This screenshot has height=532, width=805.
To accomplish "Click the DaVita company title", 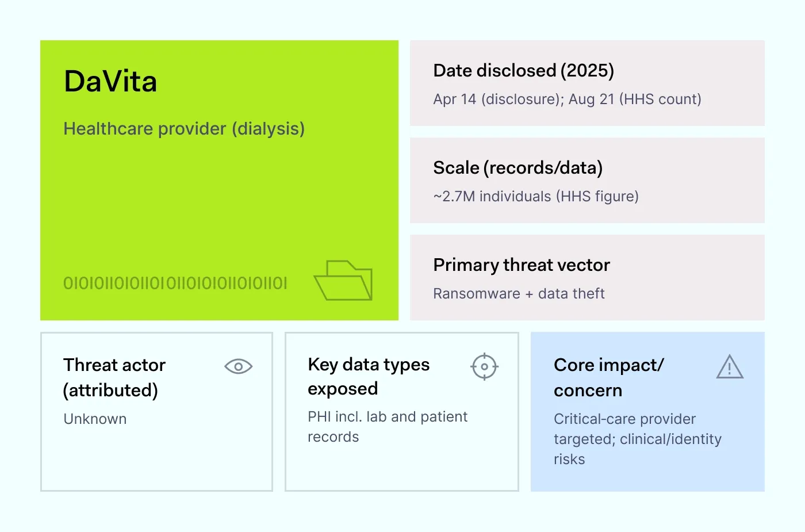I will [110, 81].
